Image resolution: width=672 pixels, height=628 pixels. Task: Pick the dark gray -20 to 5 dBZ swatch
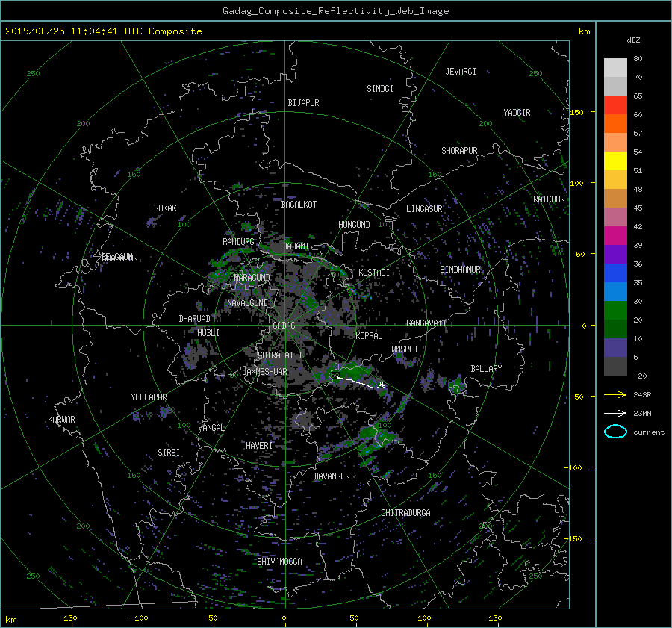[x=615, y=367]
